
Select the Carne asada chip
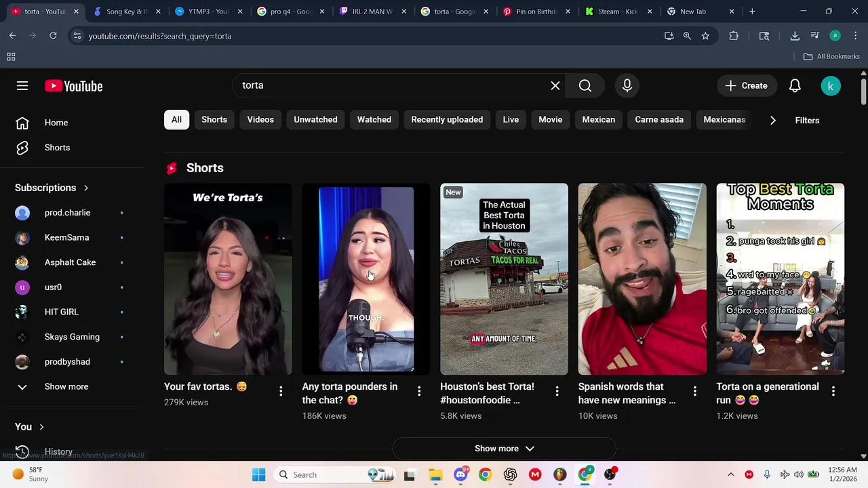[659, 119]
